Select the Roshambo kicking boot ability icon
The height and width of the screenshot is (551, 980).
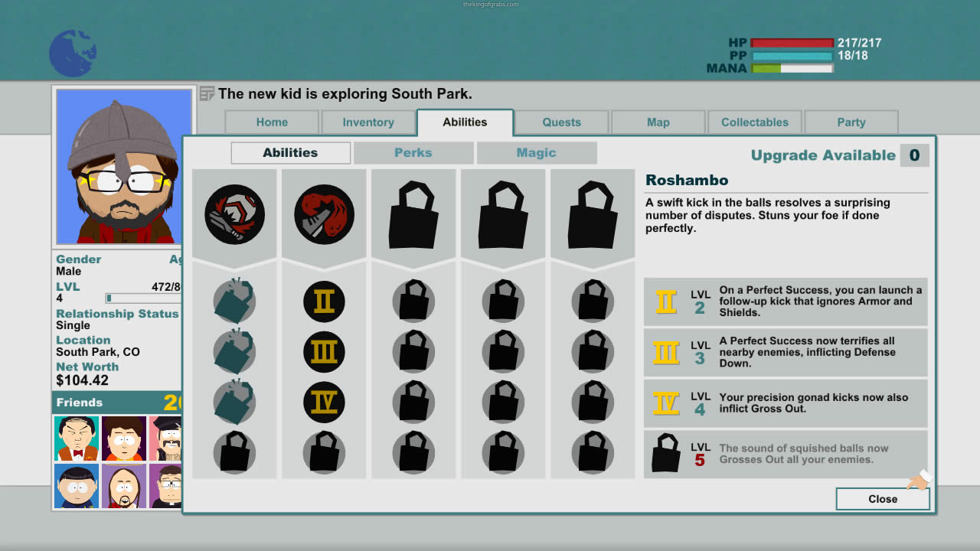click(x=324, y=215)
